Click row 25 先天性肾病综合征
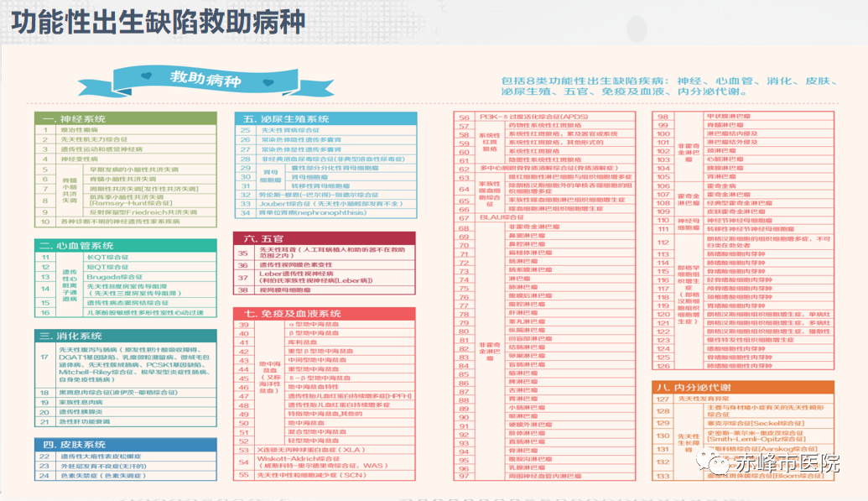This screenshot has width=868, height=501. click(x=326, y=130)
